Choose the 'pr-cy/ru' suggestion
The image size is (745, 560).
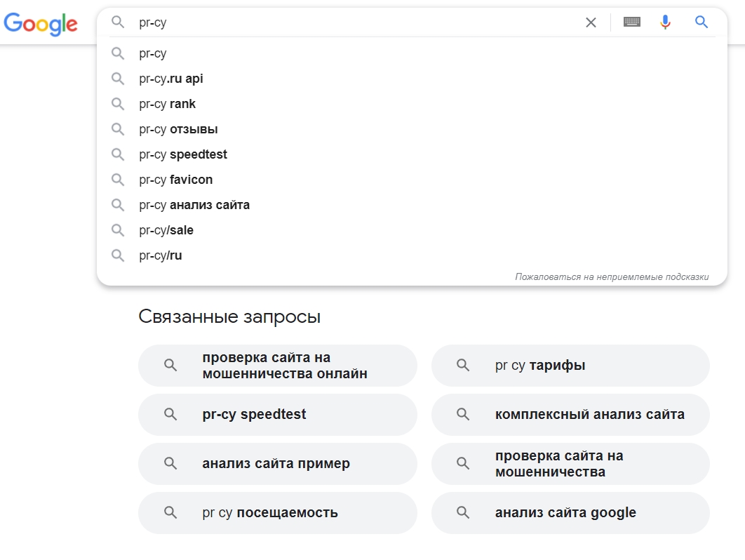pos(159,255)
